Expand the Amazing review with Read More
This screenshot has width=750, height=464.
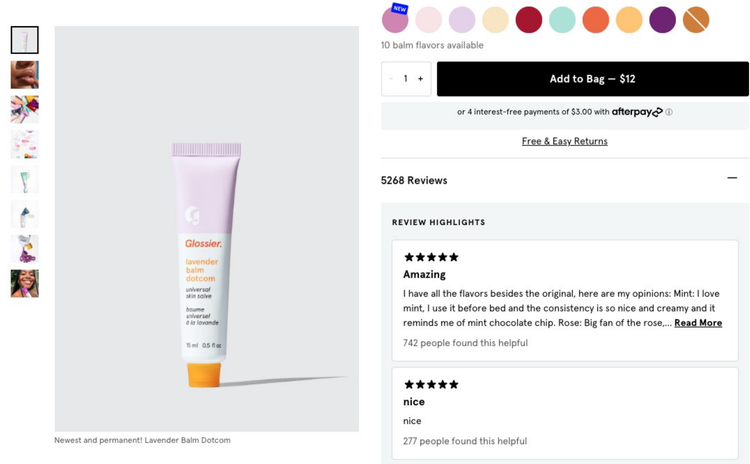coord(698,323)
